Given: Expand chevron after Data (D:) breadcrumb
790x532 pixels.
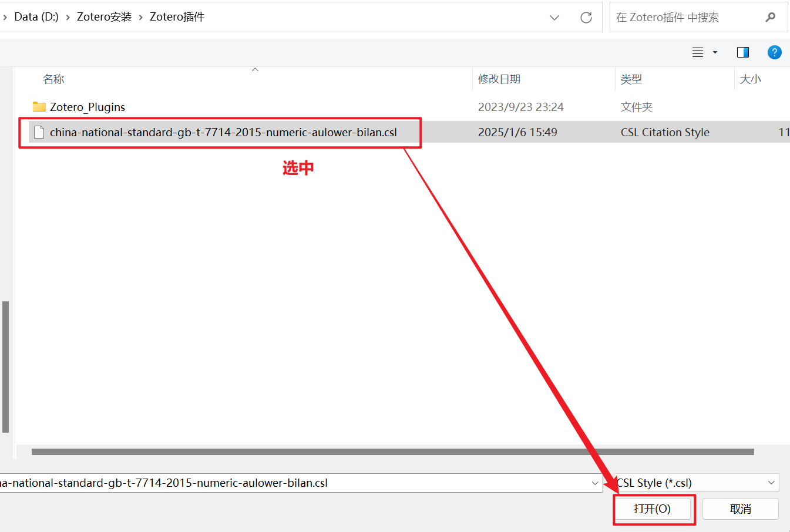Looking at the screenshot, I should pos(68,18).
